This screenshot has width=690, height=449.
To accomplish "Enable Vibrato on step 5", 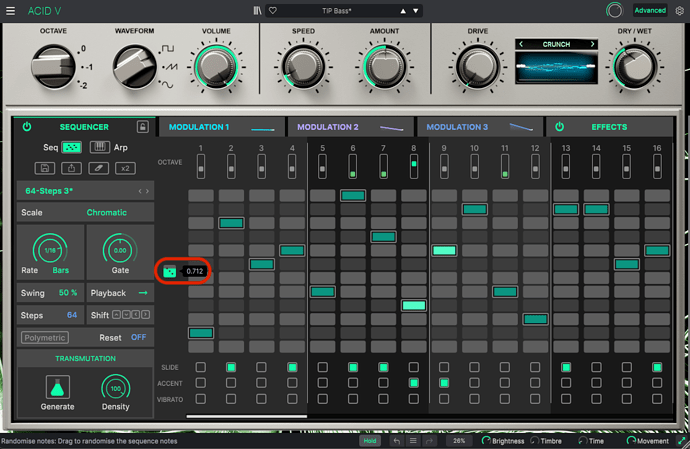I will tap(323, 399).
